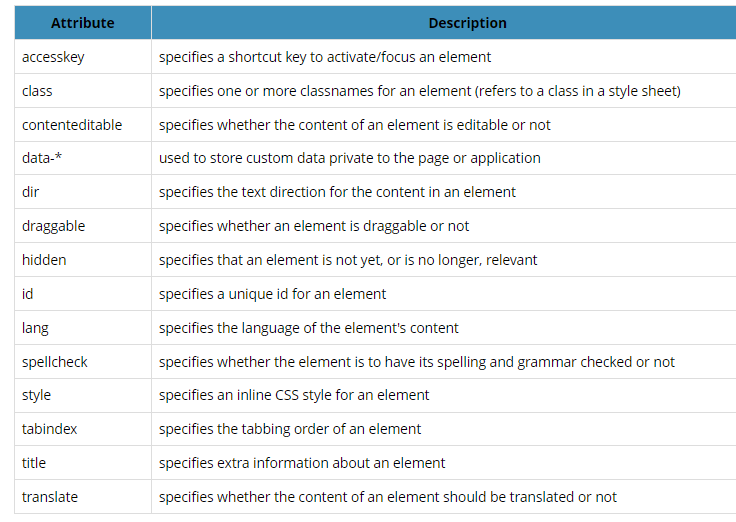Click the draggable attribute name
The image size is (736, 522).
(53, 226)
